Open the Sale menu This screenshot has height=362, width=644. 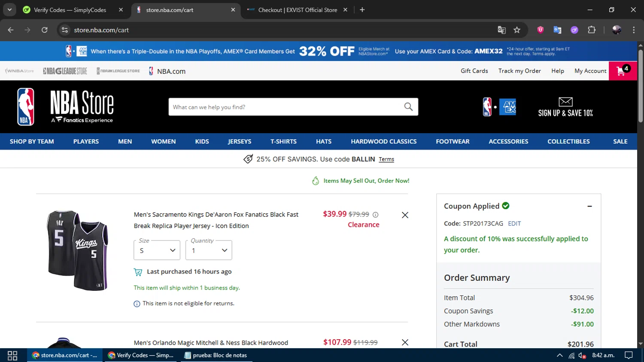point(620,141)
